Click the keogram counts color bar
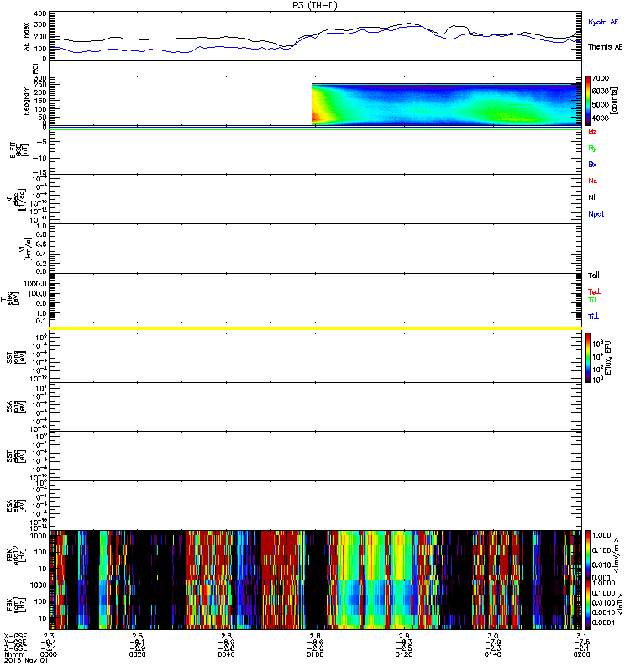The image size is (630, 672). (588, 101)
